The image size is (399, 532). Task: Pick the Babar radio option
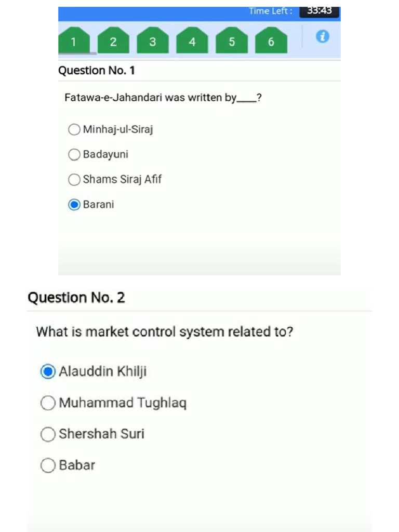click(x=48, y=465)
